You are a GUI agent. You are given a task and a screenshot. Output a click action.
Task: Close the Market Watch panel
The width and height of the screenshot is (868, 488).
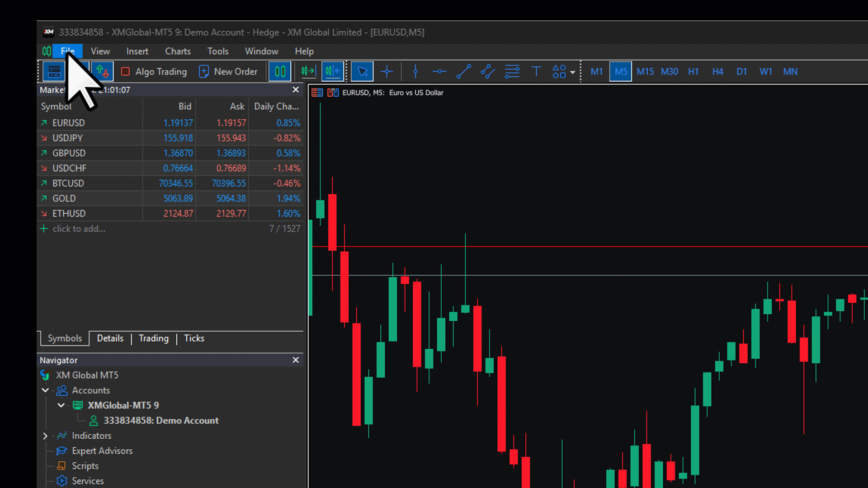click(x=296, y=89)
